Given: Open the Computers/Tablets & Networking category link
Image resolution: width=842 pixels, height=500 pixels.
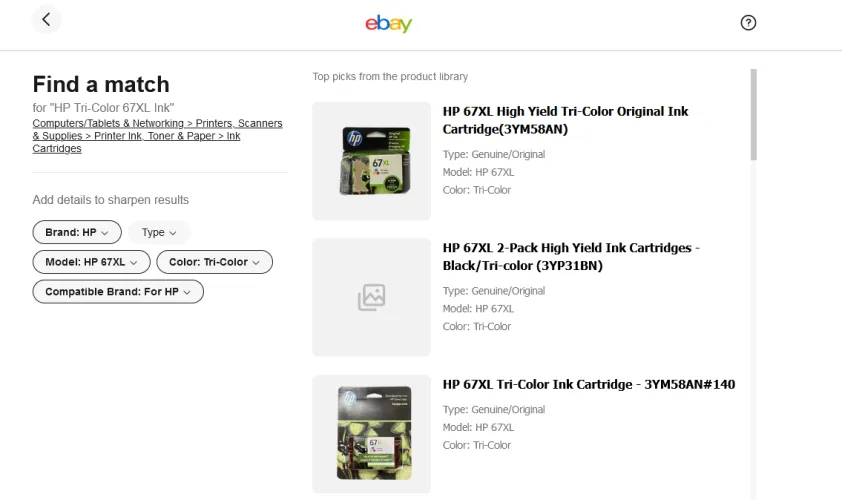Looking at the screenshot, I should tap(110, 124).
